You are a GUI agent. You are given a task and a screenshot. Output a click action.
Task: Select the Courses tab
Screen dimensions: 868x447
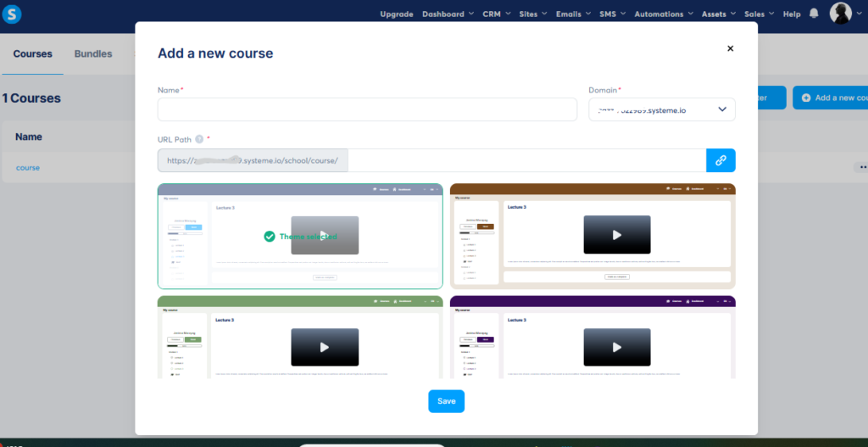point(32,53)
